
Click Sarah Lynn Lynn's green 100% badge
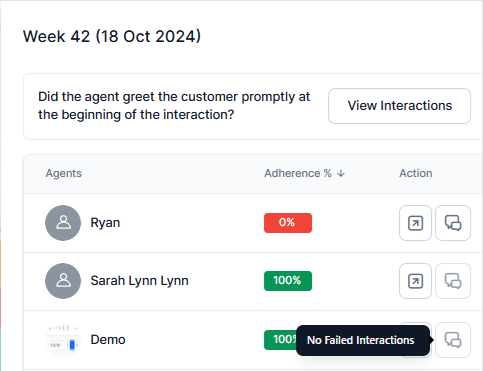(288, 281)
